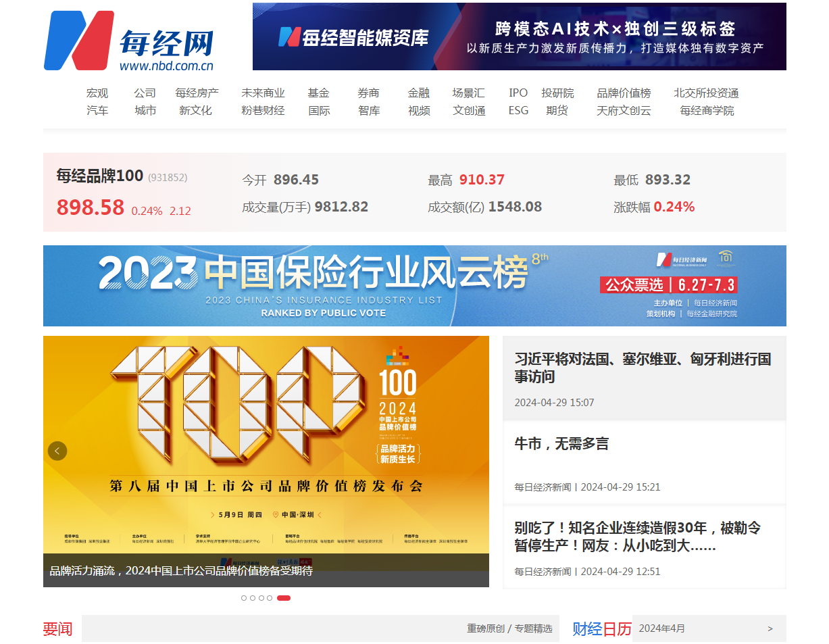Open the carousel caption 品牌活力涌流 link

coord(181,571)
